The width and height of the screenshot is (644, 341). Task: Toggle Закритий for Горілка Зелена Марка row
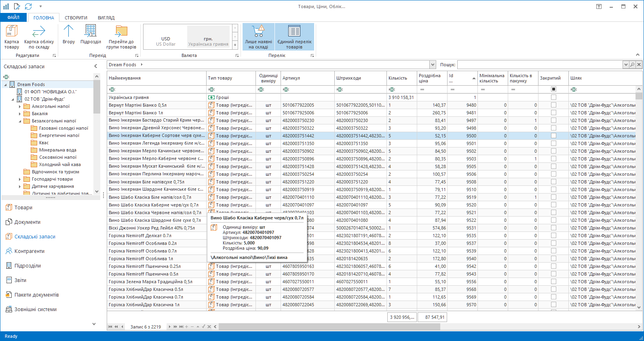point(553,282)
